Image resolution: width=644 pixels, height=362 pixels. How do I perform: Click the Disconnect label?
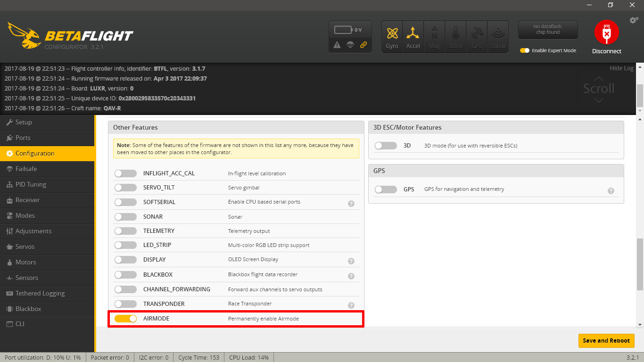[607, 51]
